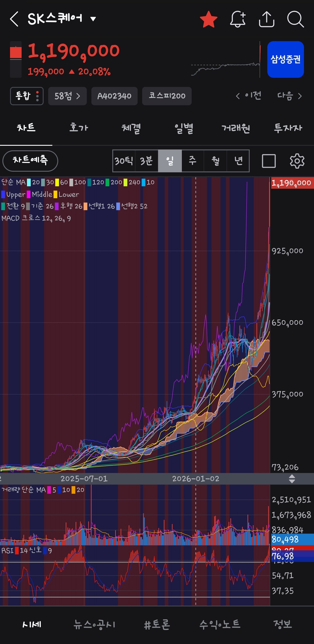This screenshot has width=314, height=644.
Task: Switch to the 거래원 tab
Action: tap(236, 128)
